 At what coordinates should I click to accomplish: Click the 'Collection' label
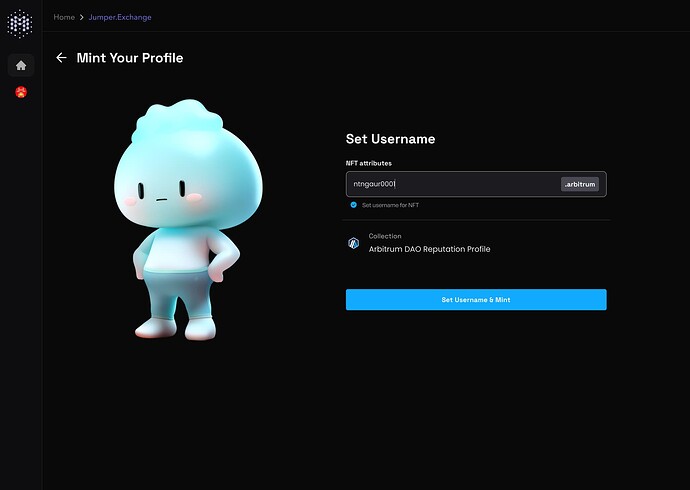click(385, 236)
